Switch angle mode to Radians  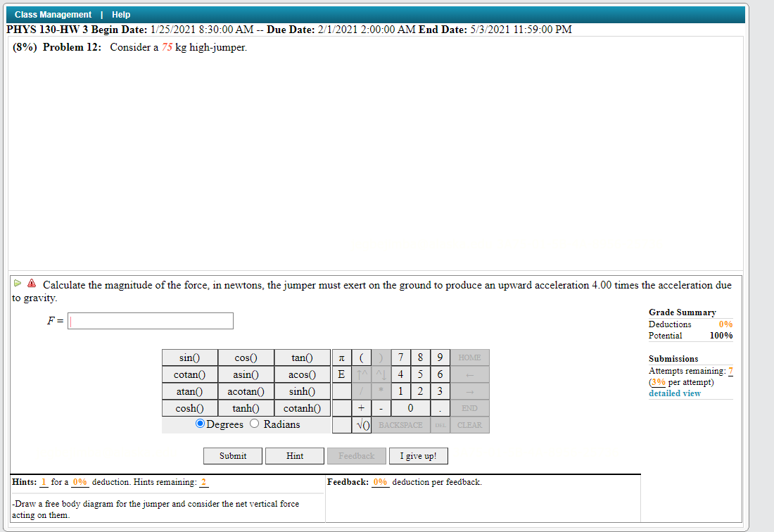click(253, 424)
